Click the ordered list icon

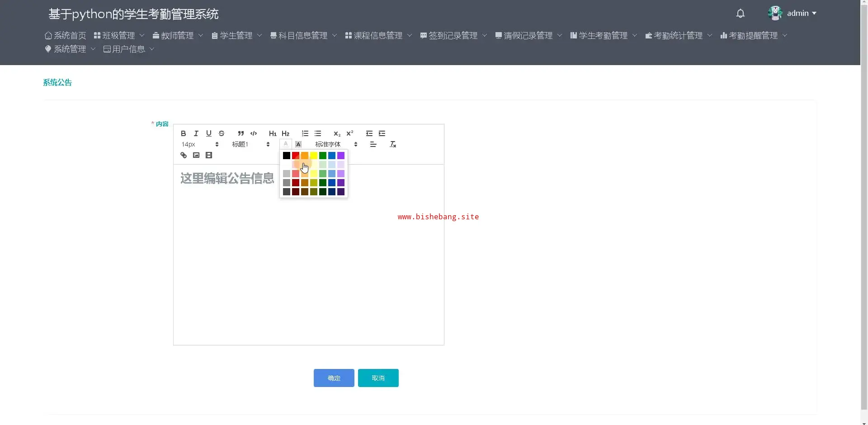[x=305, y=133]
